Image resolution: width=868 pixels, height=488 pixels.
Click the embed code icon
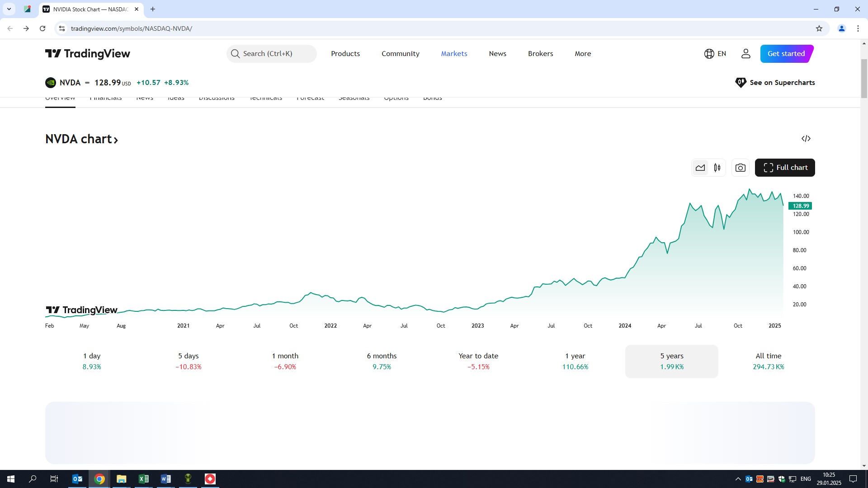(x=806, y=139)
